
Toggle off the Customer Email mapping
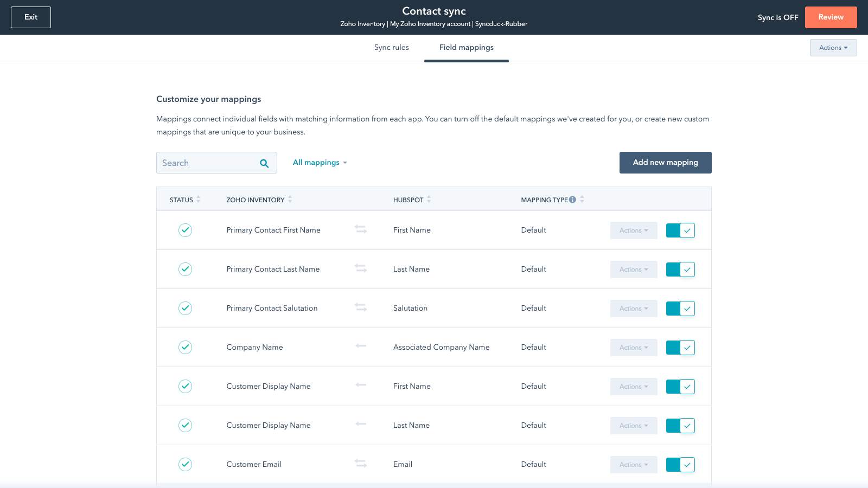point(680,465)
